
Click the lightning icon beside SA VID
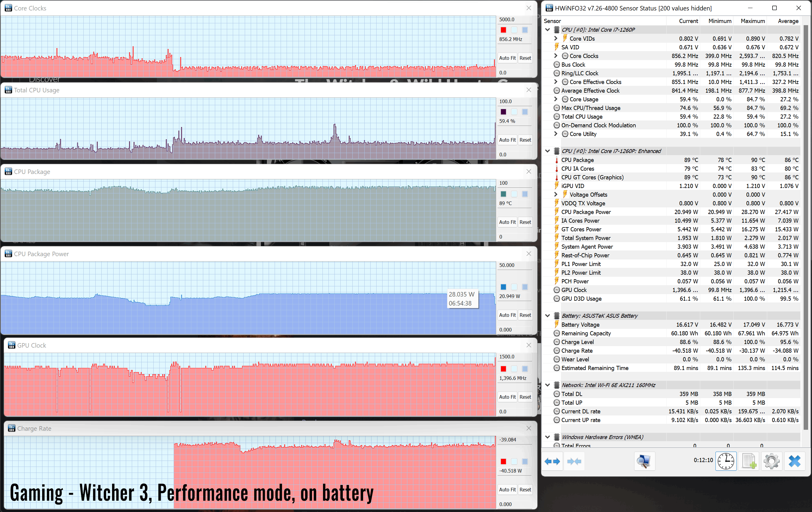tap(556, 47)
